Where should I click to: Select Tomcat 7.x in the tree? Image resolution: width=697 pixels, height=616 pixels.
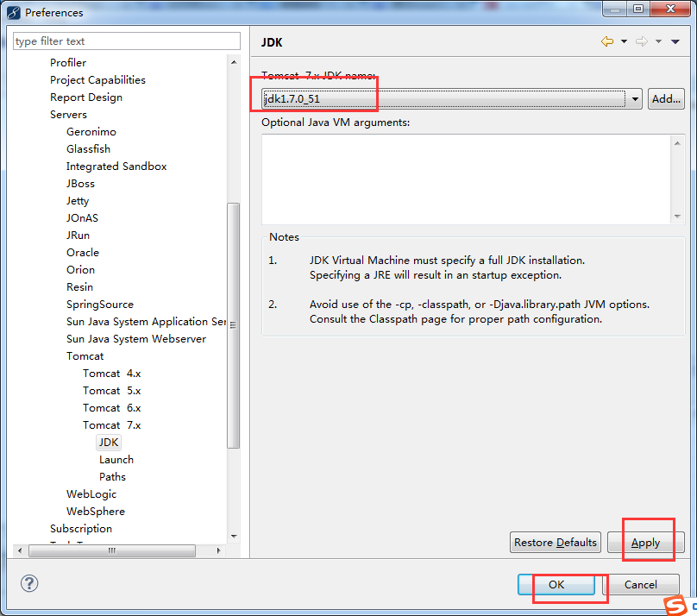(x=111, y=425)
